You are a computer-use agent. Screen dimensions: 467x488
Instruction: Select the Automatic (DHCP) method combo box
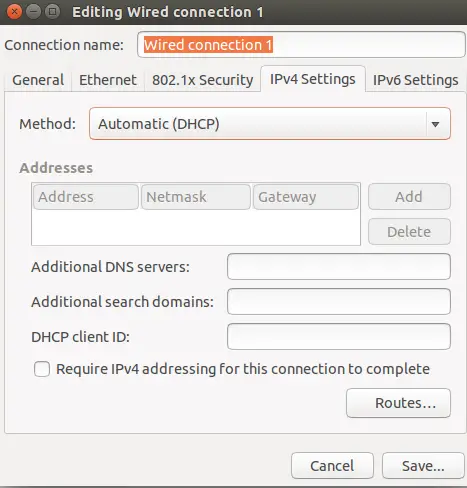(270, 124)
